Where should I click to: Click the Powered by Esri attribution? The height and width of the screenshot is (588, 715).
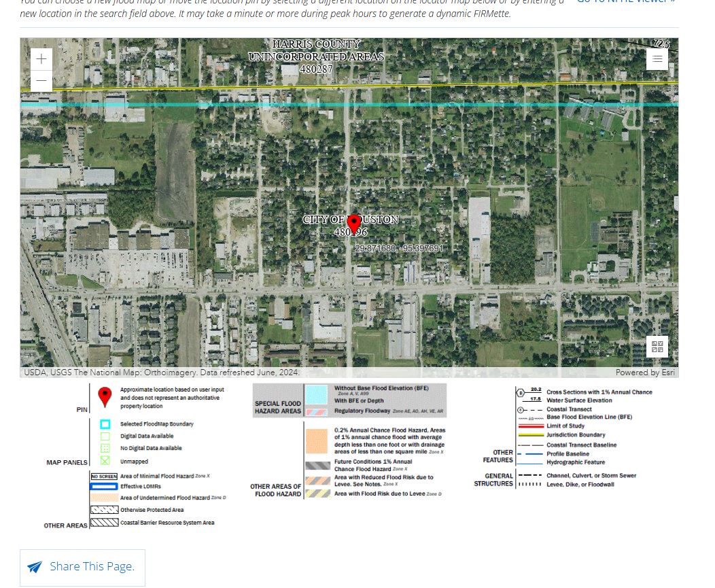point(645,373)
